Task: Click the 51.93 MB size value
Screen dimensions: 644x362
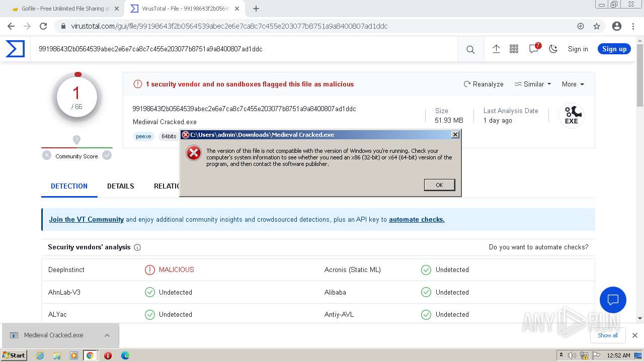Action: 449,120
